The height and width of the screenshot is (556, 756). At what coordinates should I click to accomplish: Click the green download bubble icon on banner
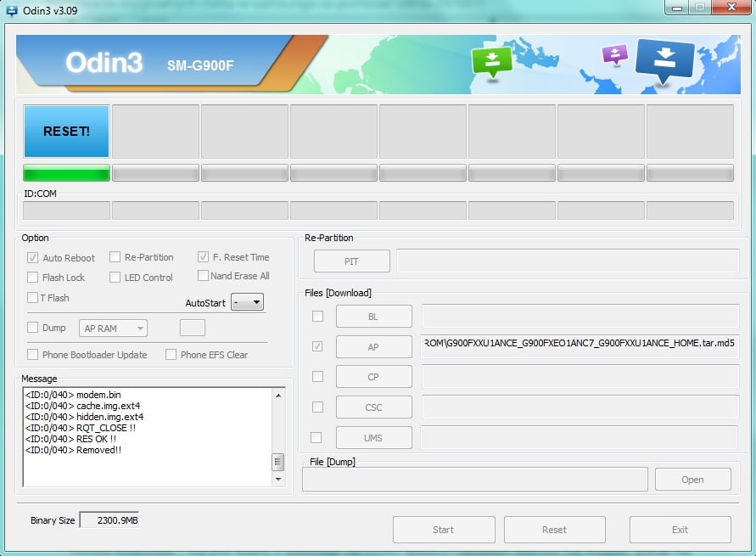[492, 61]
